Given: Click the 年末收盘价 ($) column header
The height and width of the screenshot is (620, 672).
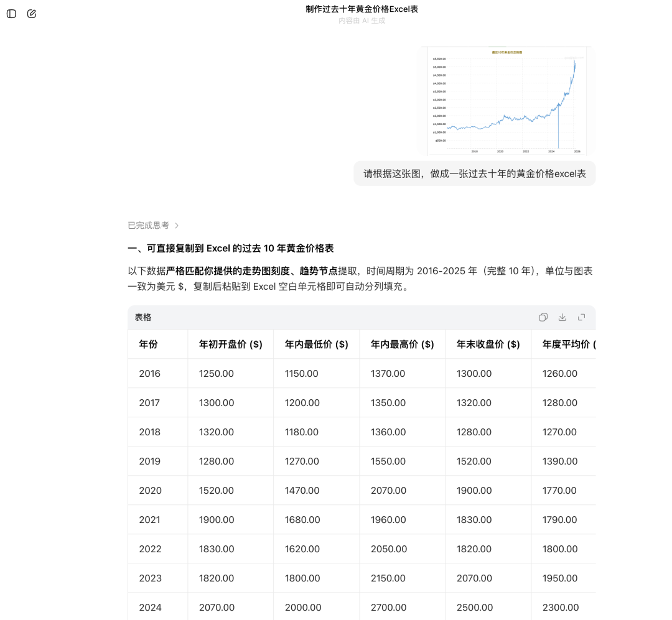Looking at the screenshot, I should (488, 344).
